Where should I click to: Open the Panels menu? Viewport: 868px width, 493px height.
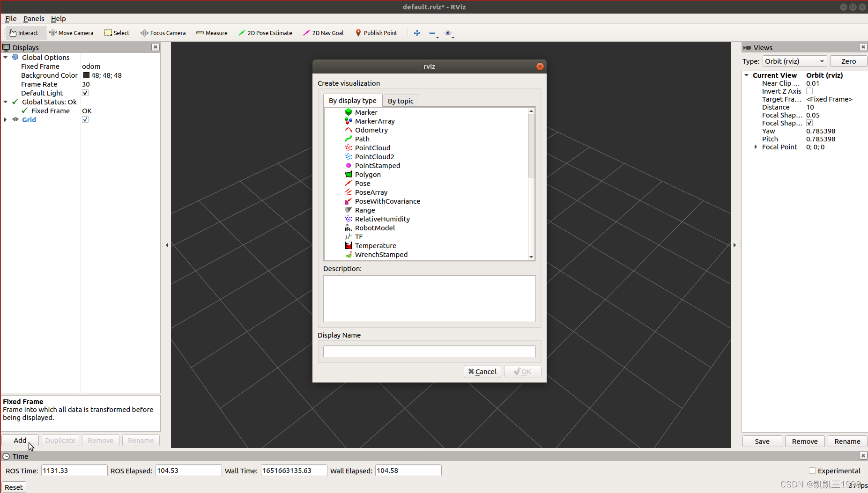34,19
